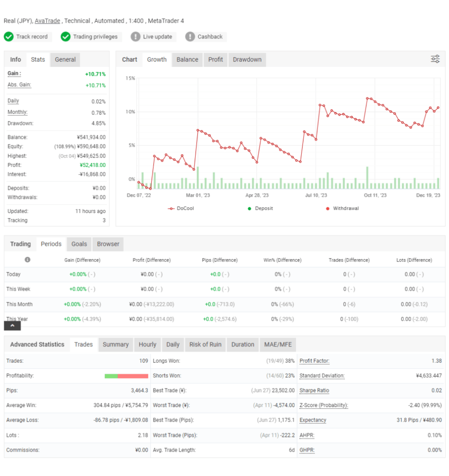The image size is (449, 476).
Task: Open the Summary statistics tab
Action: click(116, 344)
